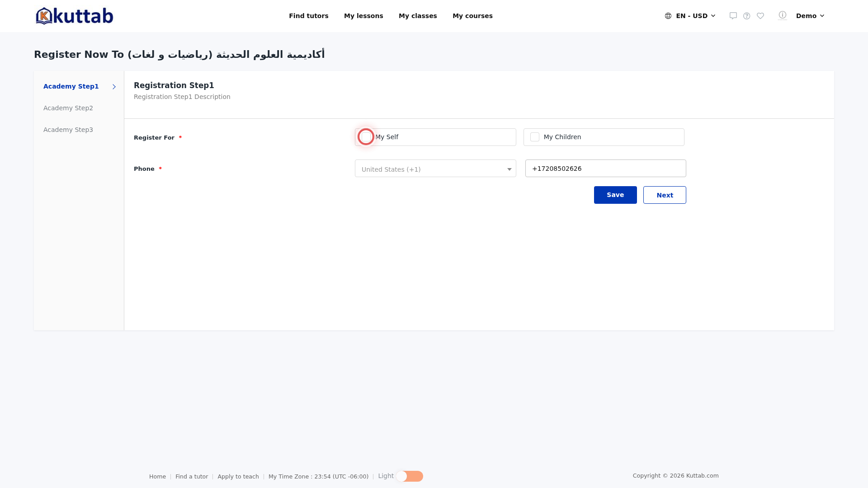Open the United States (+1) country dropdown
Image resolution: width=868 pixels, height=488 pixels.
[435, 169]
